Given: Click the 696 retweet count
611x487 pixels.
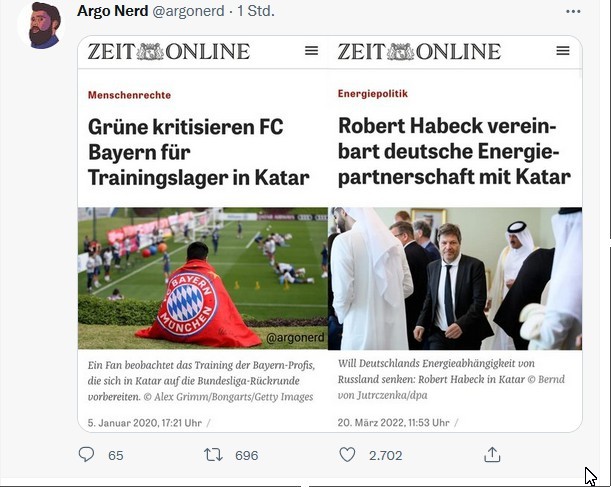Looking at the screenshot, I should [x=247, y=455].
